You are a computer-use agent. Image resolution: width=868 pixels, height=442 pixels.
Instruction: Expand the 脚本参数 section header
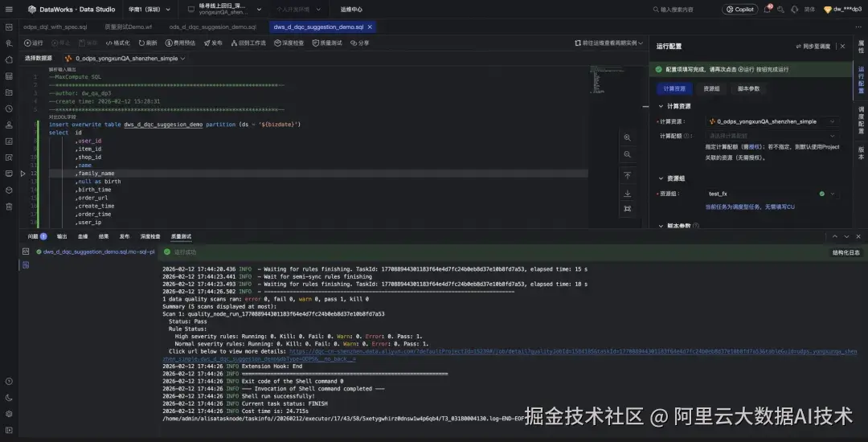678,226
